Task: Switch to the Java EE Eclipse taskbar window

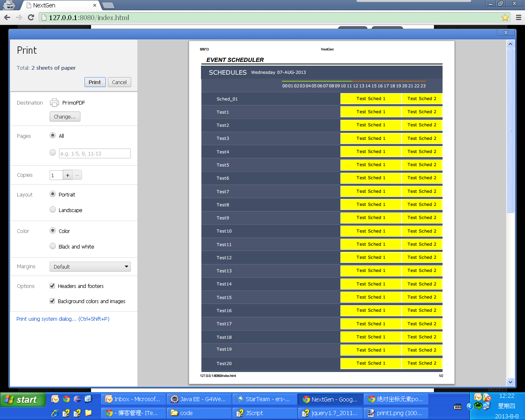Action: point(199,399)
